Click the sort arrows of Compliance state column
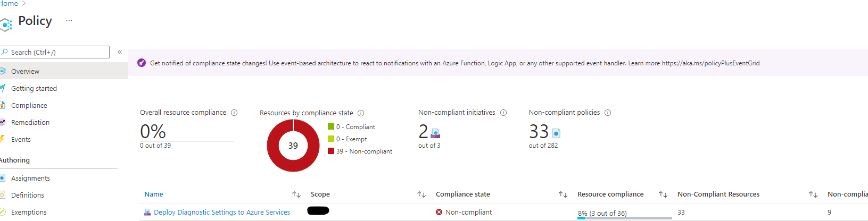 563,194
